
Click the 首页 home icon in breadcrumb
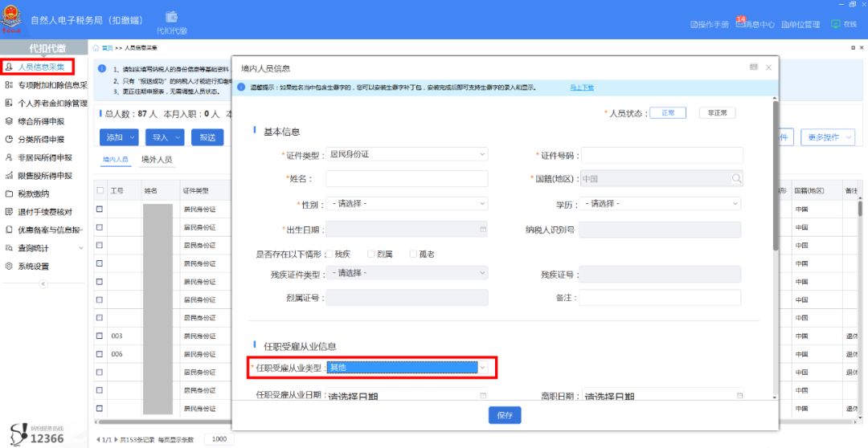click(96, 48)
